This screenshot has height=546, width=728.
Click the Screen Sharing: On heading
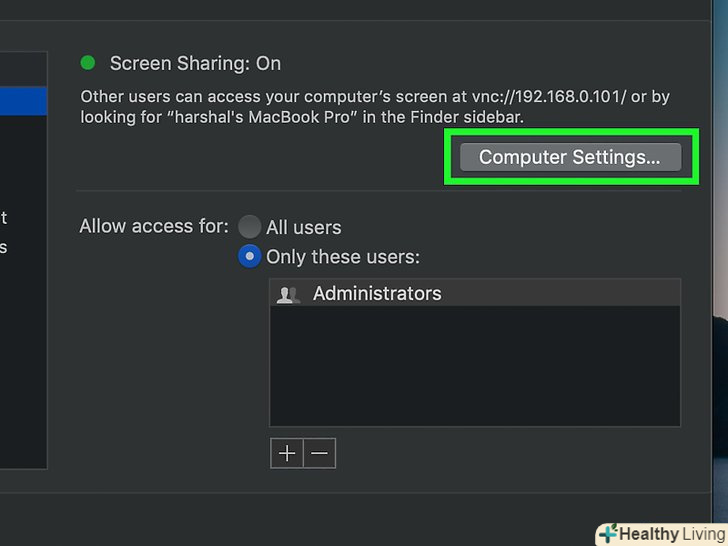pyautogui.click(x=195, y=63)
